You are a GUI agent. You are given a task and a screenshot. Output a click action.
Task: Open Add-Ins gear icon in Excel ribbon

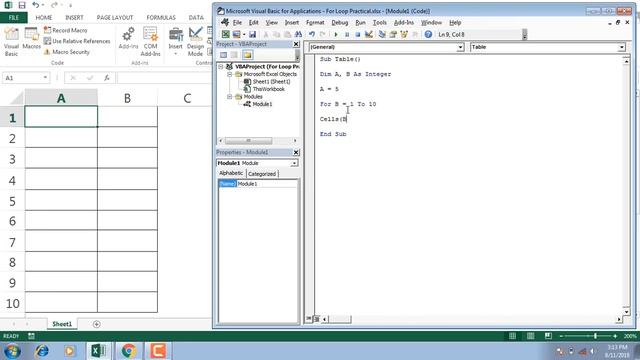[128, 39]
